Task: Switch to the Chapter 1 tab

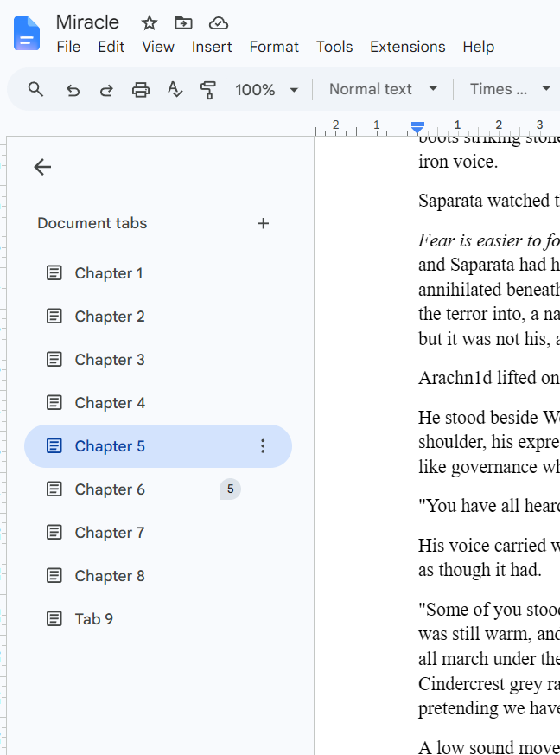Action: tap(158, 273)
